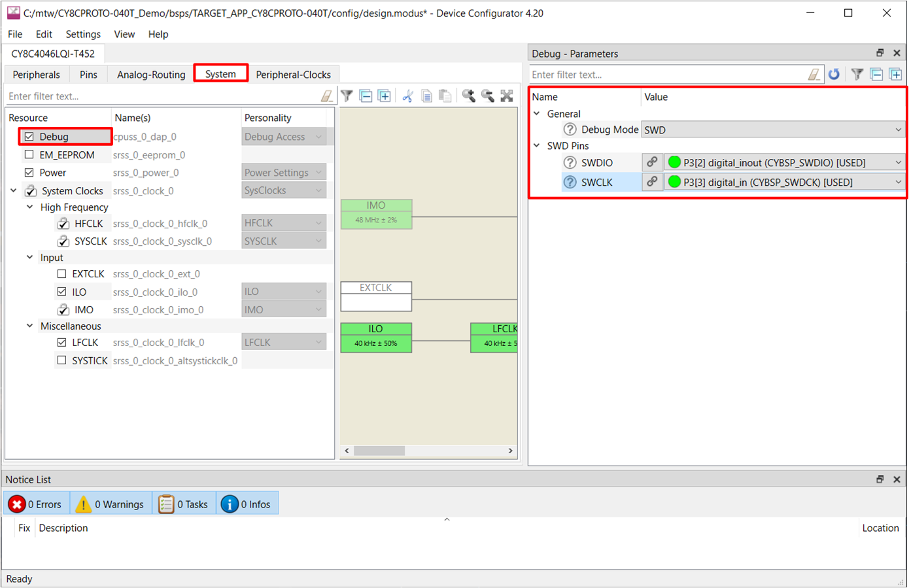Zoom out on the clock diagram

click(x=487, y=96)
